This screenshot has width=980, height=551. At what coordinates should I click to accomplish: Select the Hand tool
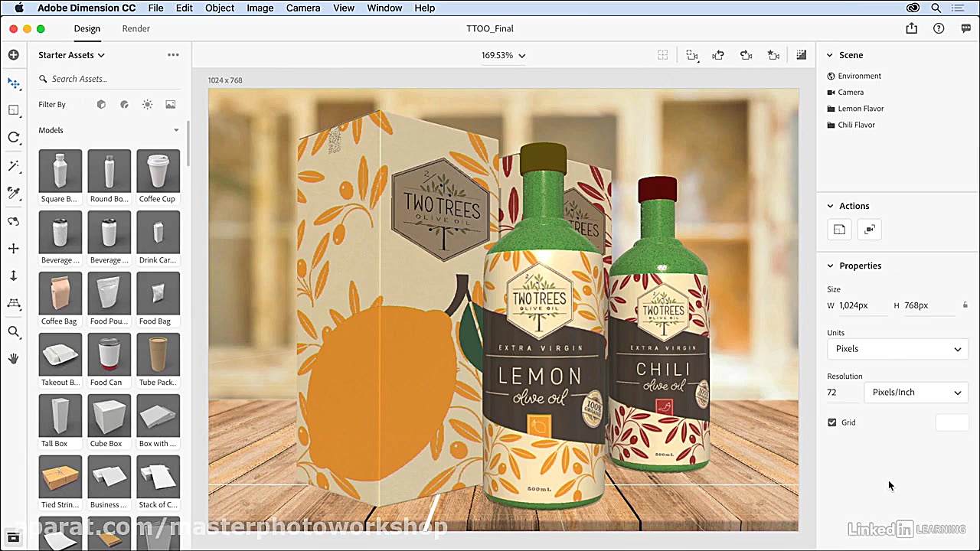pos(13,358)
